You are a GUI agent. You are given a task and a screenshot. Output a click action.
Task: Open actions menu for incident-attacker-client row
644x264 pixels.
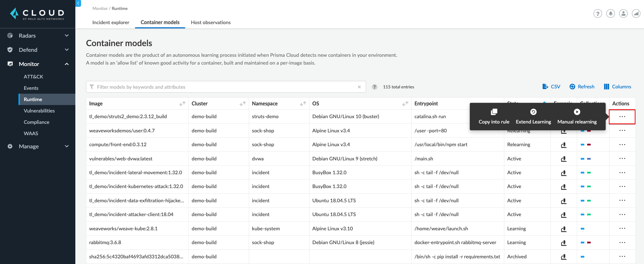[x=622, y=214]
